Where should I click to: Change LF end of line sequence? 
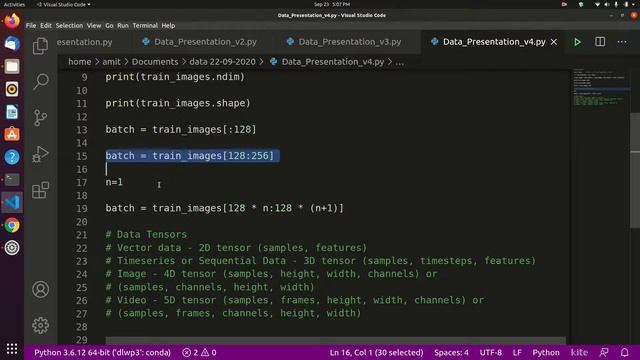(x=517, y=352)
